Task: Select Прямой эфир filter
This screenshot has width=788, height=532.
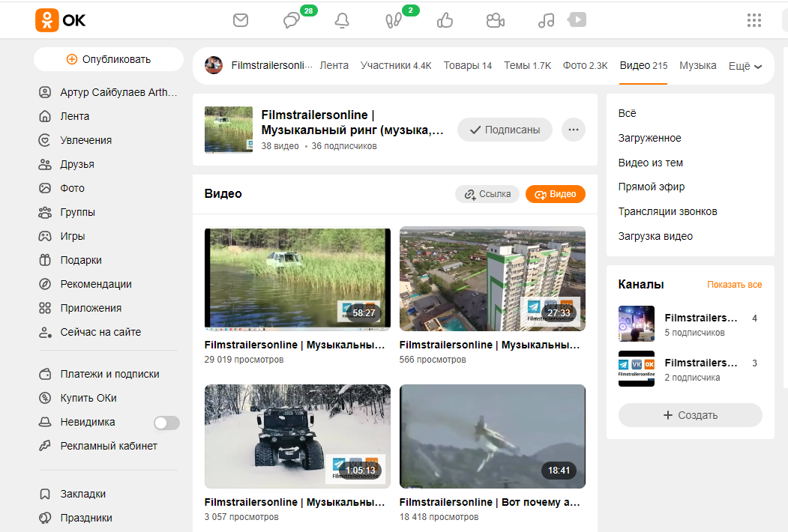Action: click(x=652, y=187)
